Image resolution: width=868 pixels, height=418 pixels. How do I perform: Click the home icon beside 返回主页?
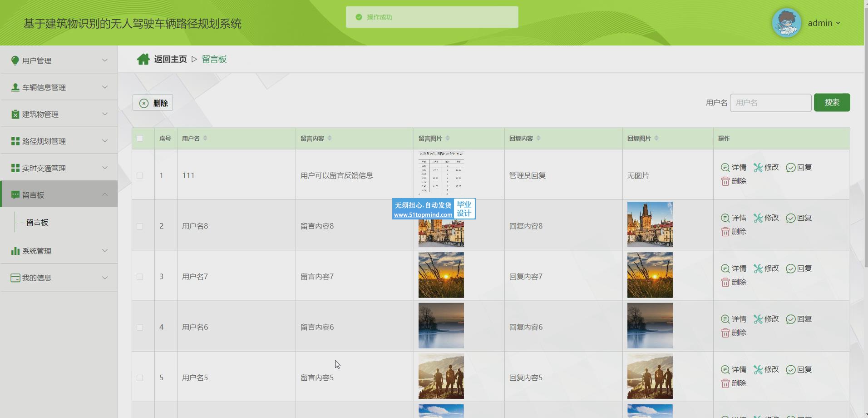point(143,59)
